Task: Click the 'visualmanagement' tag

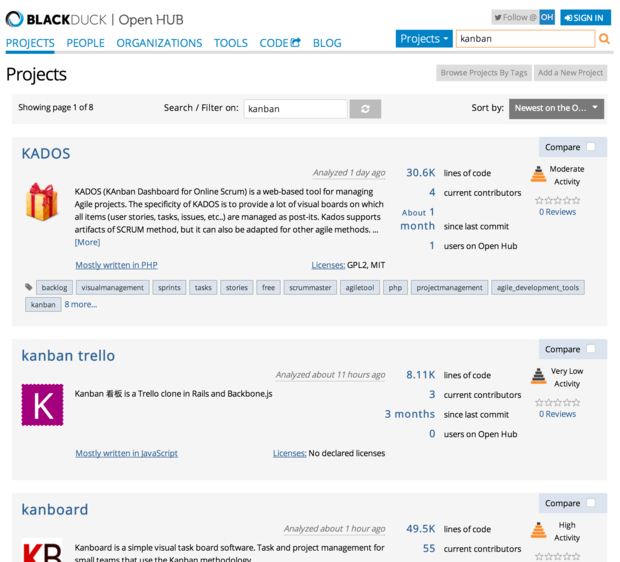Action: (x=112, y=288)
